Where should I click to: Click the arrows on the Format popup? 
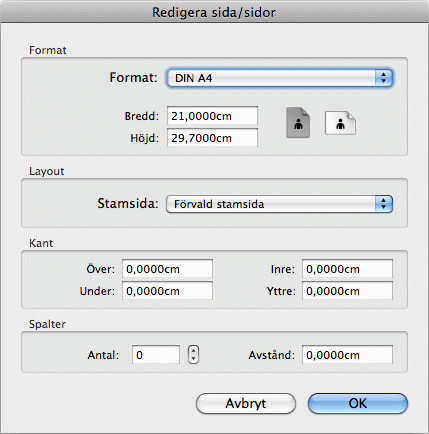click(384, 78)
